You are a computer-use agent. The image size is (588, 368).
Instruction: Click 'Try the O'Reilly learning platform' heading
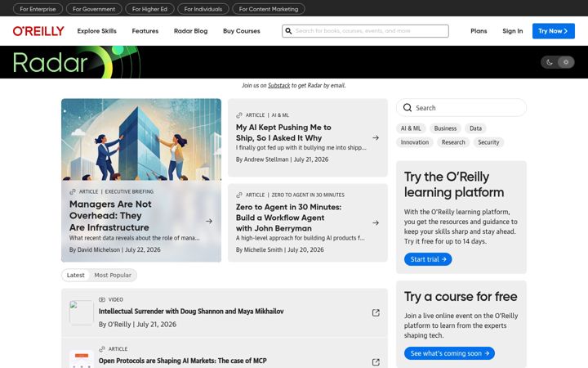pos(454,184)
